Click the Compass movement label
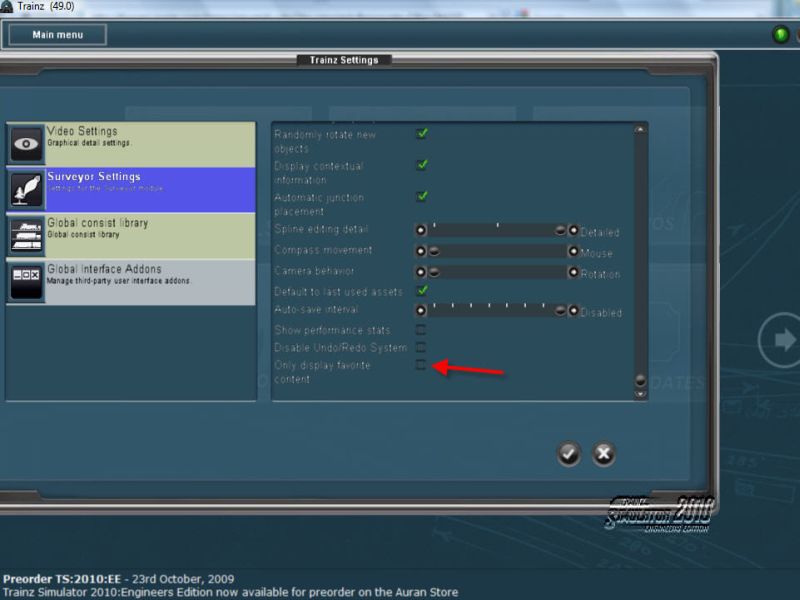The image size is (800, 600). pos(323,250)
